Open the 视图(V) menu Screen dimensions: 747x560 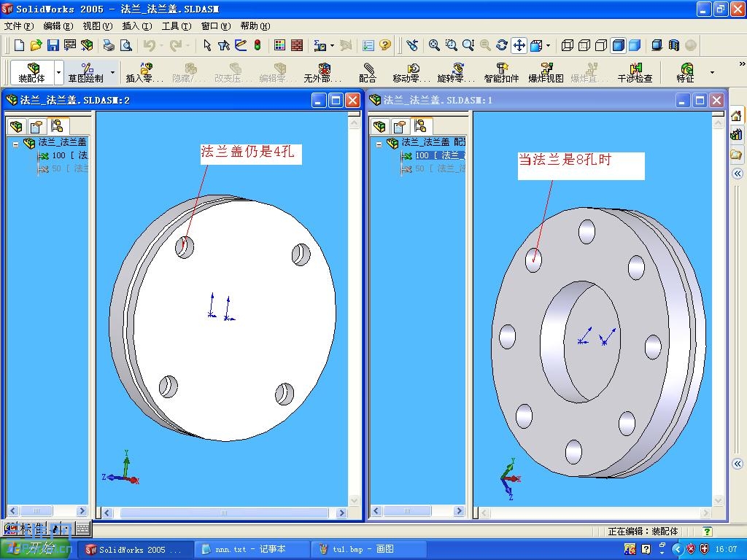point(98,26)
